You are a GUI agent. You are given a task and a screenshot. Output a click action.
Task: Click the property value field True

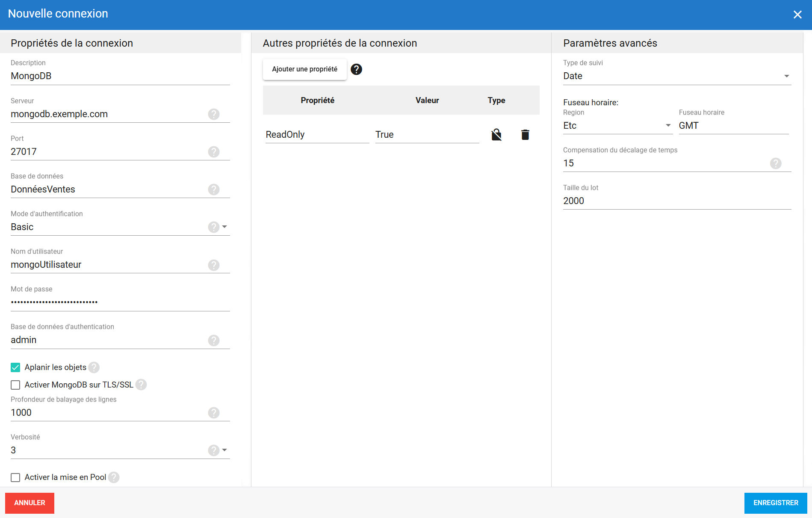click(427, 135)
